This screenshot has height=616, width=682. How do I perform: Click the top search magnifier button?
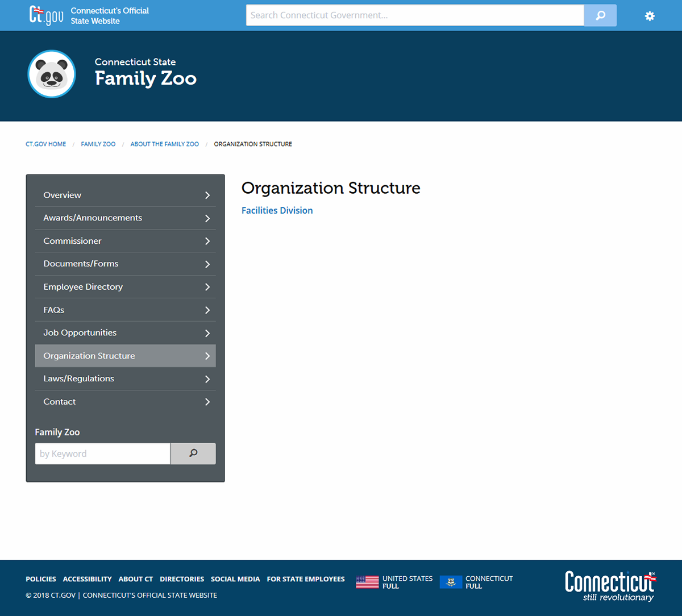600,15
